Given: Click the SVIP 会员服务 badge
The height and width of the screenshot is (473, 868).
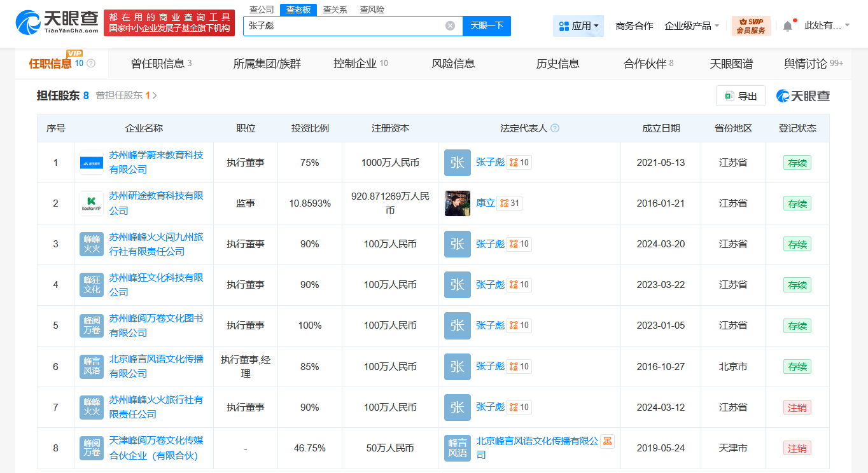Looking at the screenshot, I should 750,25.
